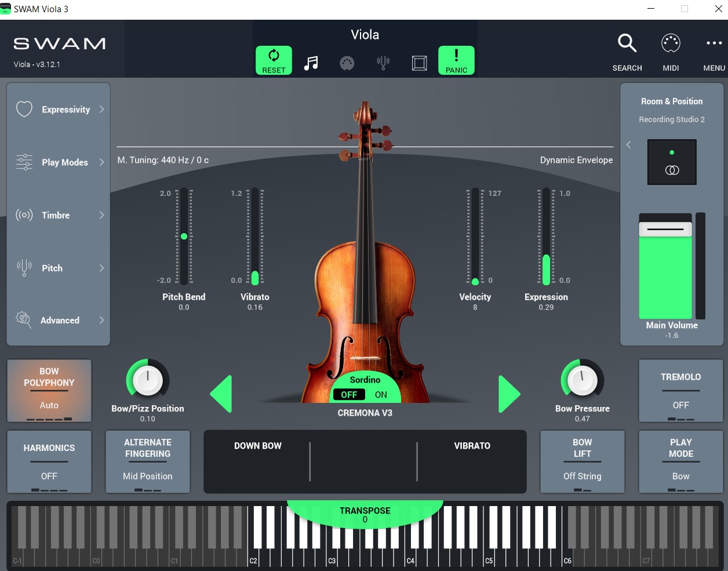Click the frame/room icon in top bar
Image resolution: width=728 pixels, height=571 pixels.
[419, 63]
